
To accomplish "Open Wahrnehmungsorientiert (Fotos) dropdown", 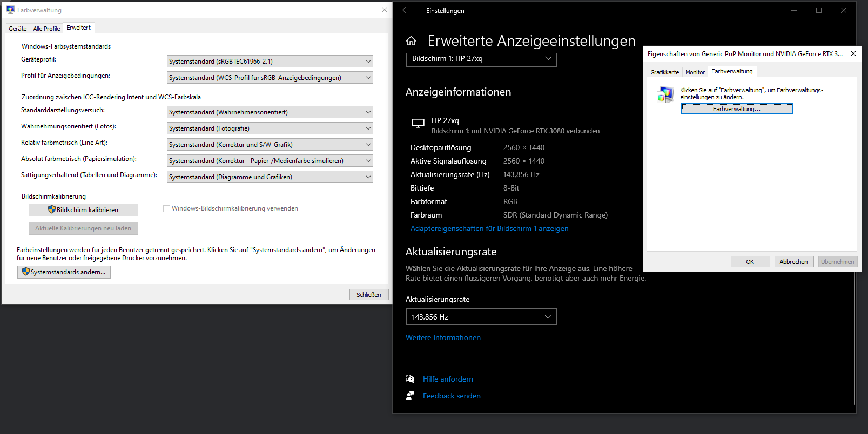I will pyautogui.click(x=270, y=128).
